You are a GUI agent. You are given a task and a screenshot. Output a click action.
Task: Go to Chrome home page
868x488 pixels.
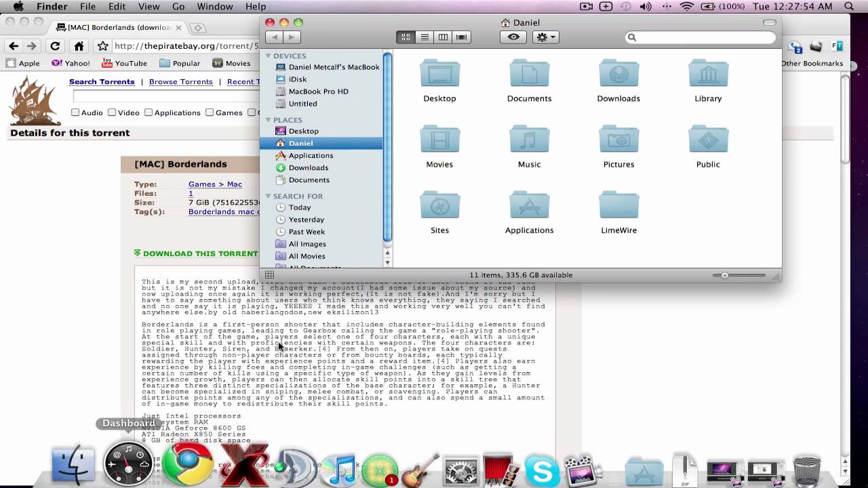[x=79, y=46]
